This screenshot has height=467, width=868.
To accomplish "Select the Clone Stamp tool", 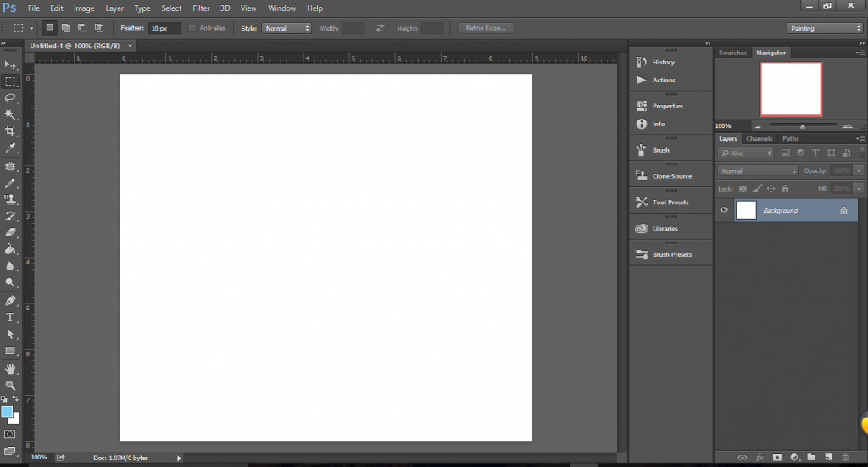I will coord(10,199).
